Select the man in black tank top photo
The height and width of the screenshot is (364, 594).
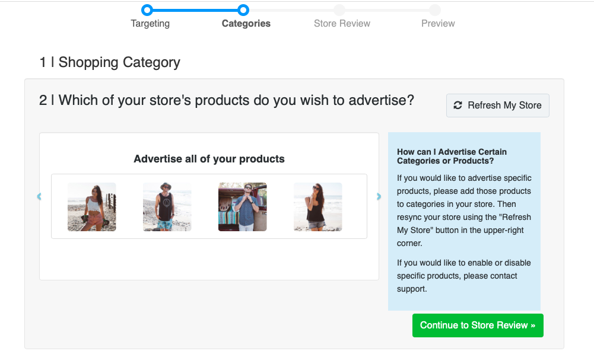point(167,206)
